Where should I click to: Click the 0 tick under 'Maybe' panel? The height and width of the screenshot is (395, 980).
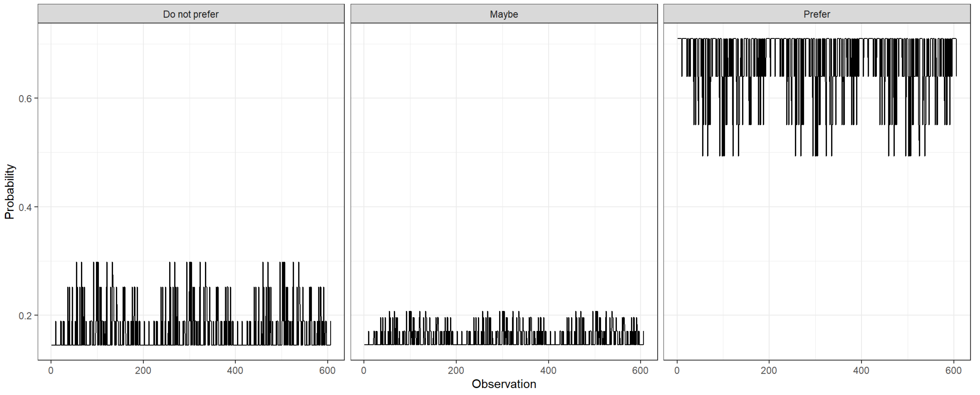point(364,370)
